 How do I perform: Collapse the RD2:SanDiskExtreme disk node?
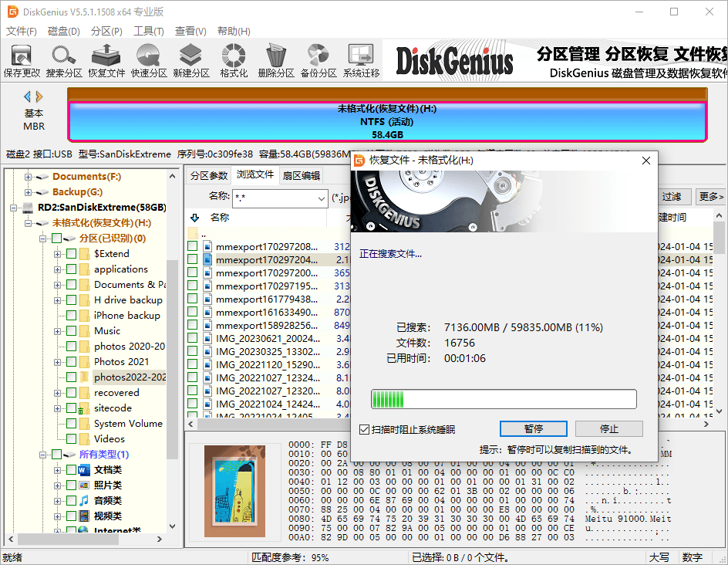pos(13,208)
